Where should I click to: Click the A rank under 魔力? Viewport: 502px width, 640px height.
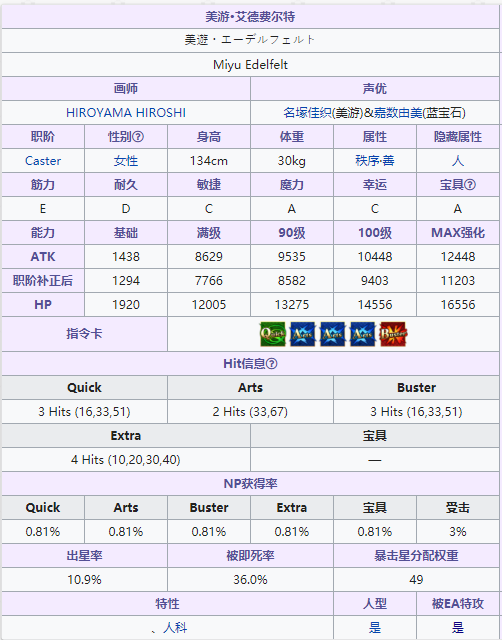[x=291, y=209]
